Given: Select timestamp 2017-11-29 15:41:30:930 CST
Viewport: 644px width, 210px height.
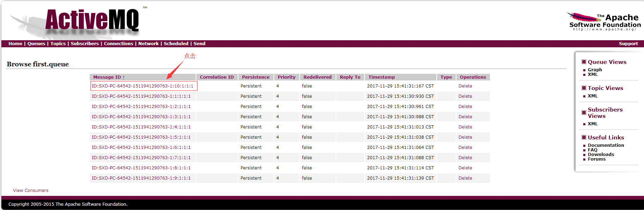Looking at the screenshot, I should click(x=400, y=96).
